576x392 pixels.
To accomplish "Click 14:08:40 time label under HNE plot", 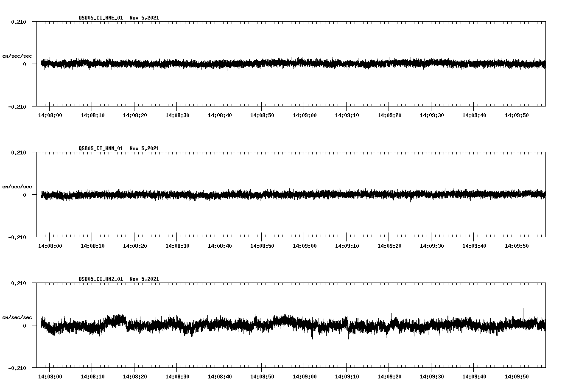I will click(220, 115).
